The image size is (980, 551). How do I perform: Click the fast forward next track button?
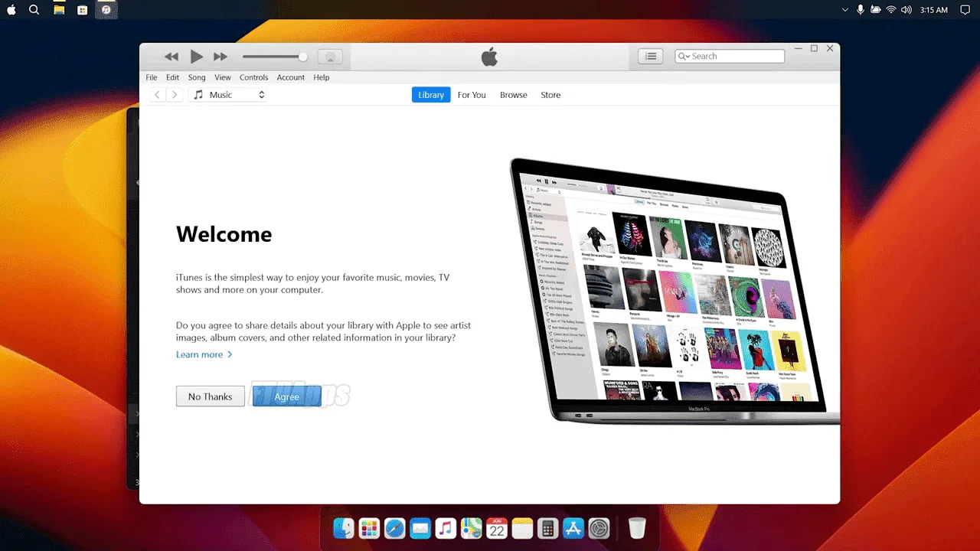(220, 57)
